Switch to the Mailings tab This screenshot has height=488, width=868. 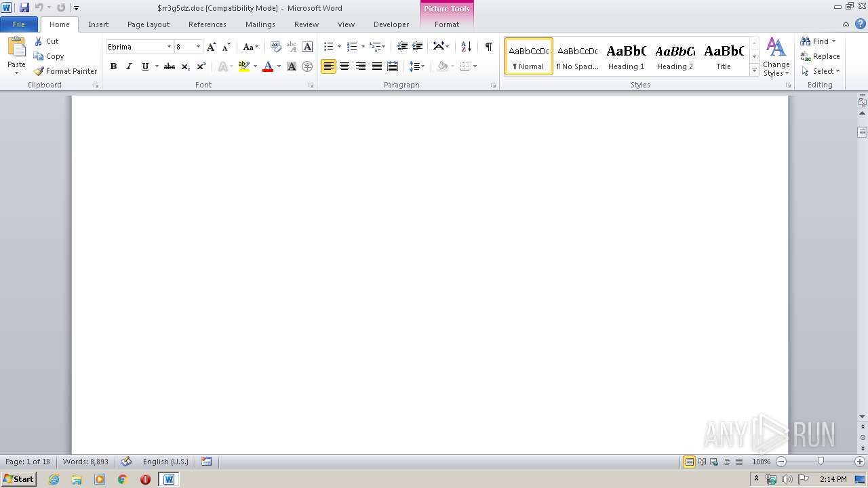coord(260,24)
